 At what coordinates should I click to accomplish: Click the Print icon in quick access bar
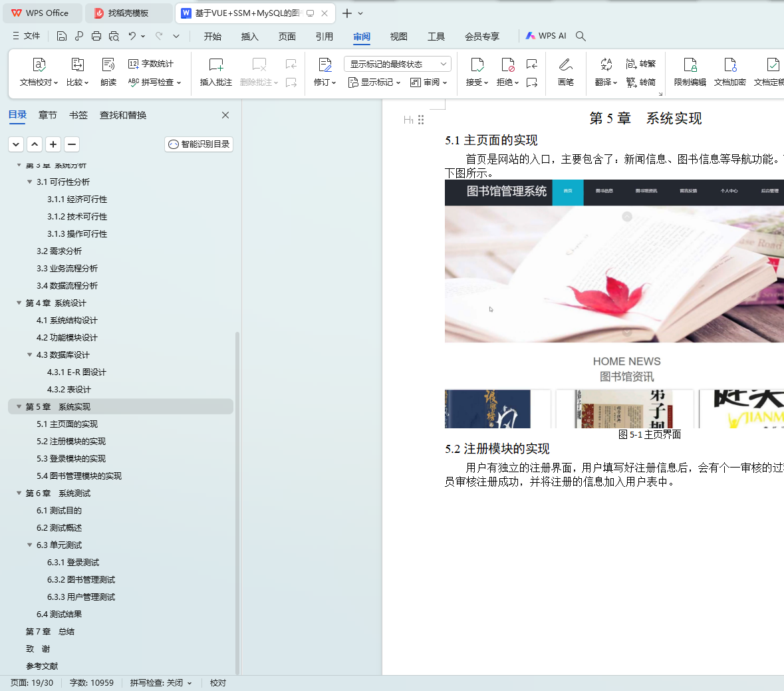click(96, 36)
